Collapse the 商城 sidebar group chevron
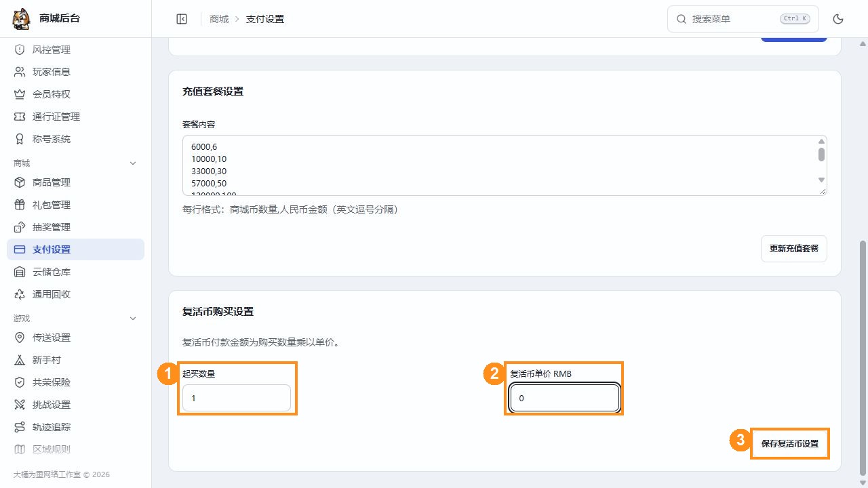This screenshot has width=868, height=488. click(x=133, y=163)
